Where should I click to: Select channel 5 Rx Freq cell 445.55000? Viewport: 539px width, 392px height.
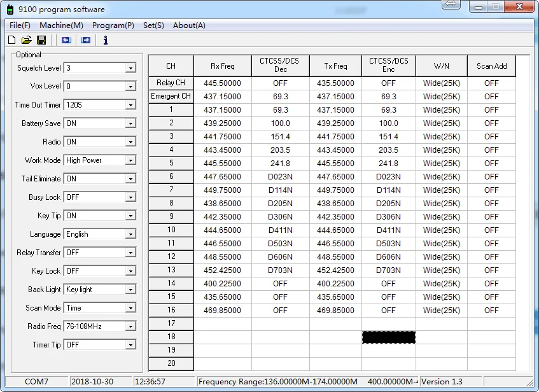coord(222,164)
